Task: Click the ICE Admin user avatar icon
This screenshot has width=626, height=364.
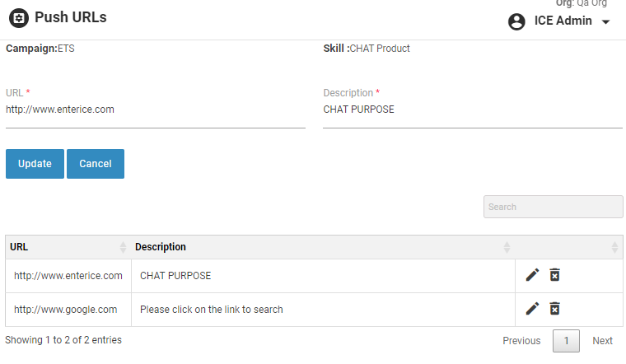Action: click(x=516, y=22)
